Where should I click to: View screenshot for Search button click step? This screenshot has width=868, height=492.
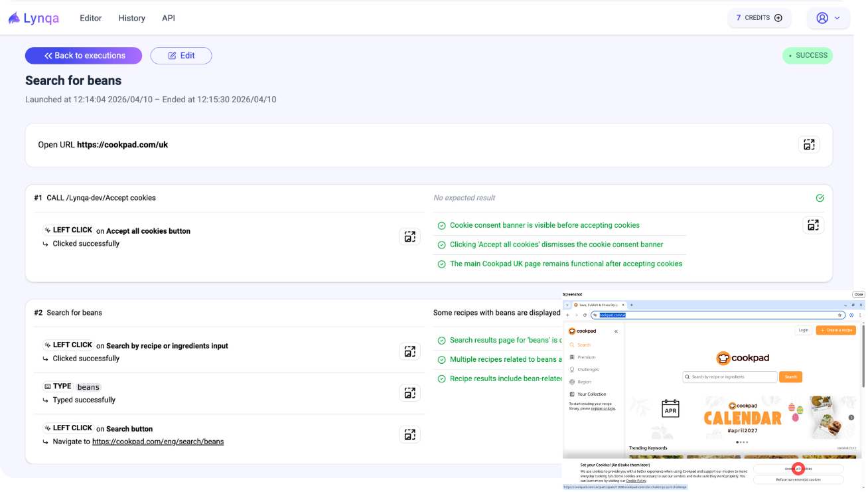[409, 435]
